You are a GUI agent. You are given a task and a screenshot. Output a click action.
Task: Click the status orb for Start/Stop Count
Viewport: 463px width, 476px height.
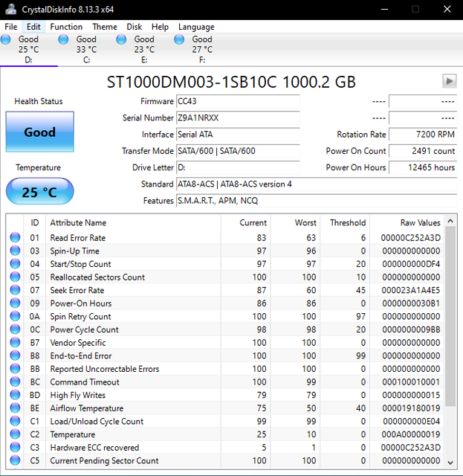[15, 263]
